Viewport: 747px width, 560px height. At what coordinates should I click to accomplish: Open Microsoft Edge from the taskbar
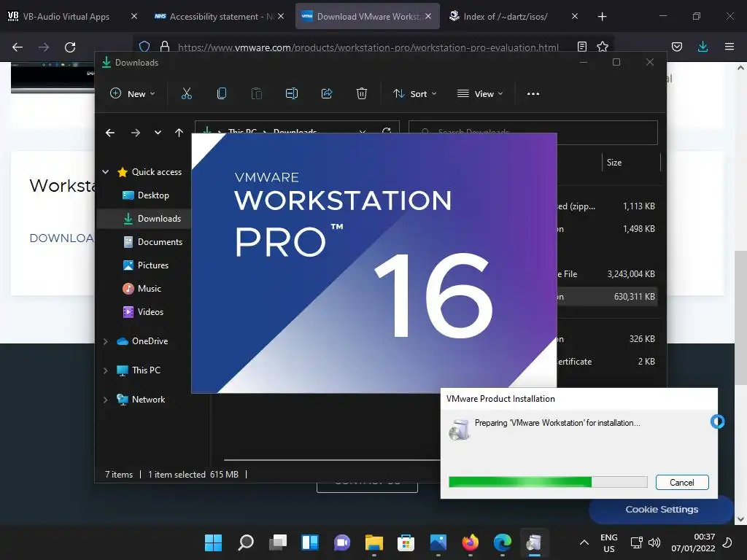[x=503, y=542]
